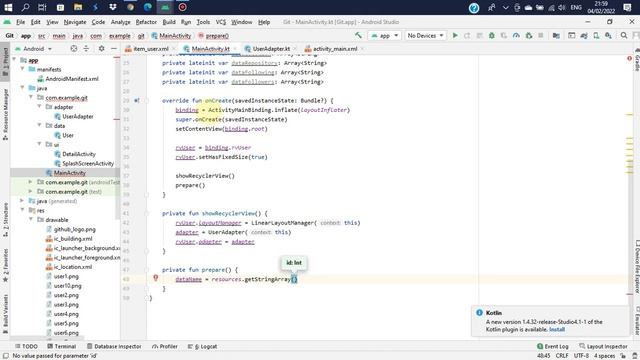Expand com.example.git (androidTest) package

[x=31, y=182]
